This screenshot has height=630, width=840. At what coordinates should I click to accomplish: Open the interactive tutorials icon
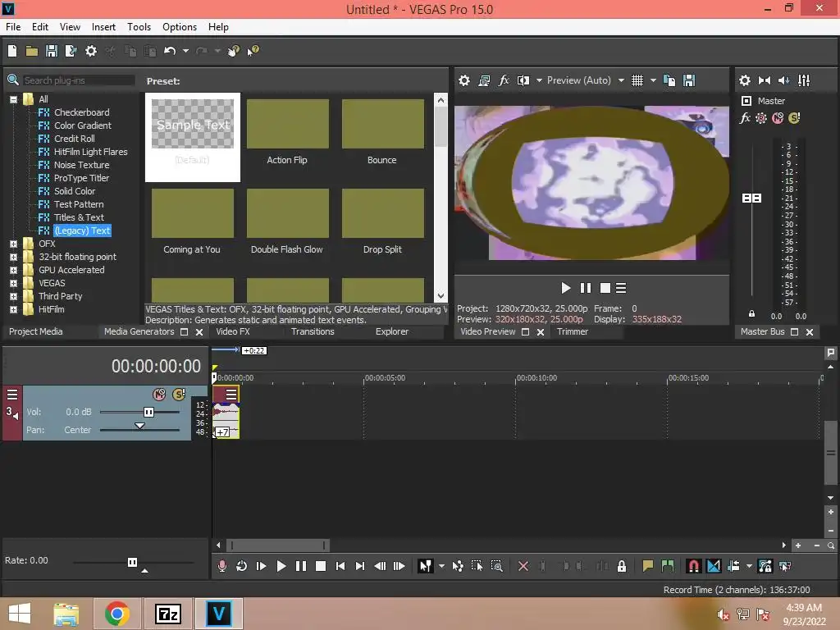click(234, 51)
